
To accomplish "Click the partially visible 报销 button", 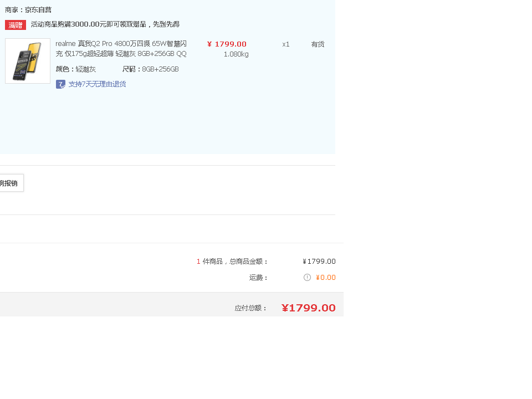I will [12, 183].
